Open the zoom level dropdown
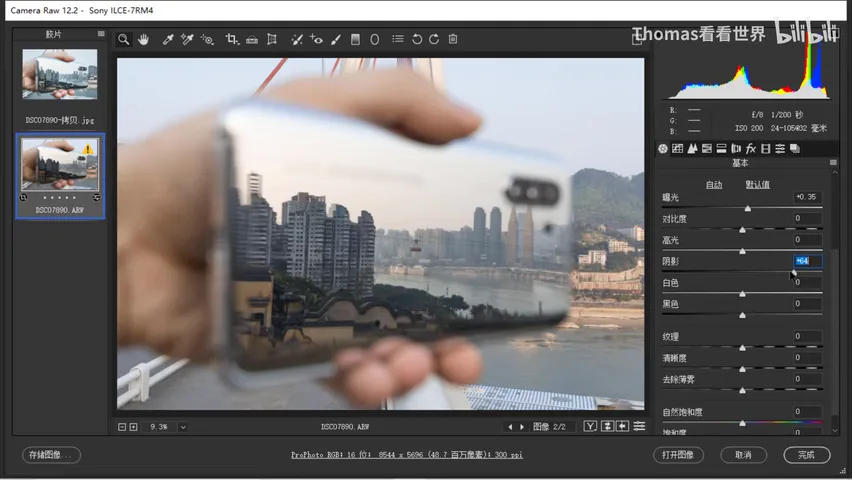The image size is (852, 480). tap(183, 427)
